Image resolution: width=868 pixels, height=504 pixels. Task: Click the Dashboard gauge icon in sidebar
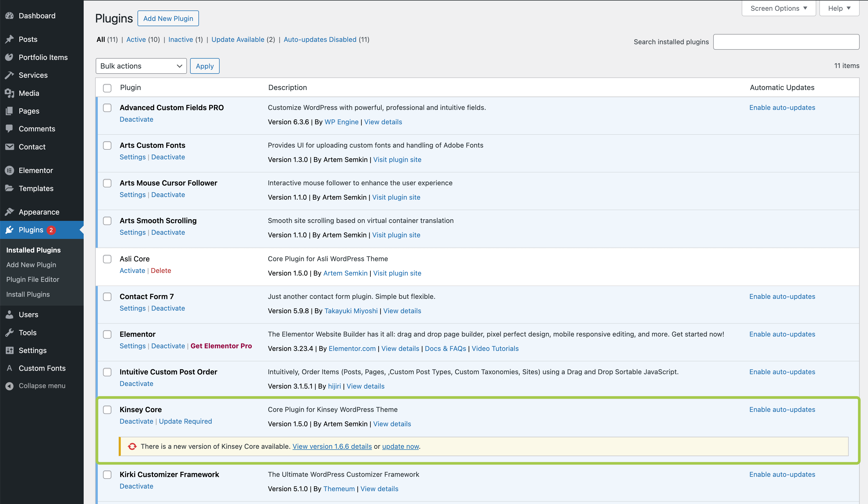9,16
